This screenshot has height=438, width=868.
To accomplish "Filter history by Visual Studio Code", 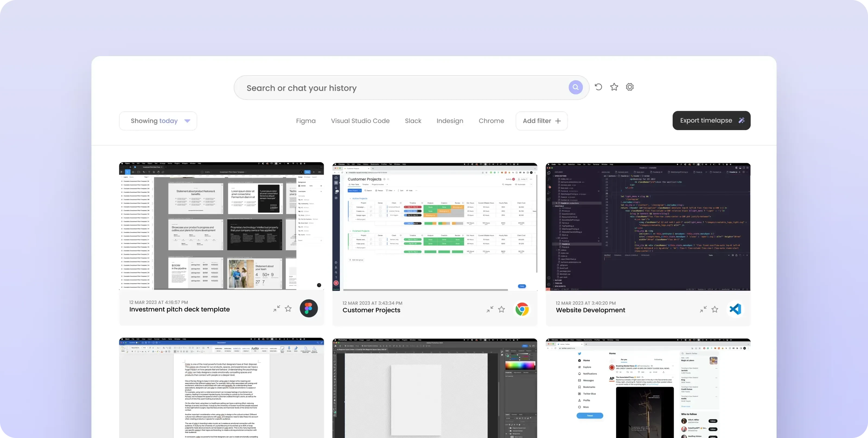I will (x=360, y=121).
